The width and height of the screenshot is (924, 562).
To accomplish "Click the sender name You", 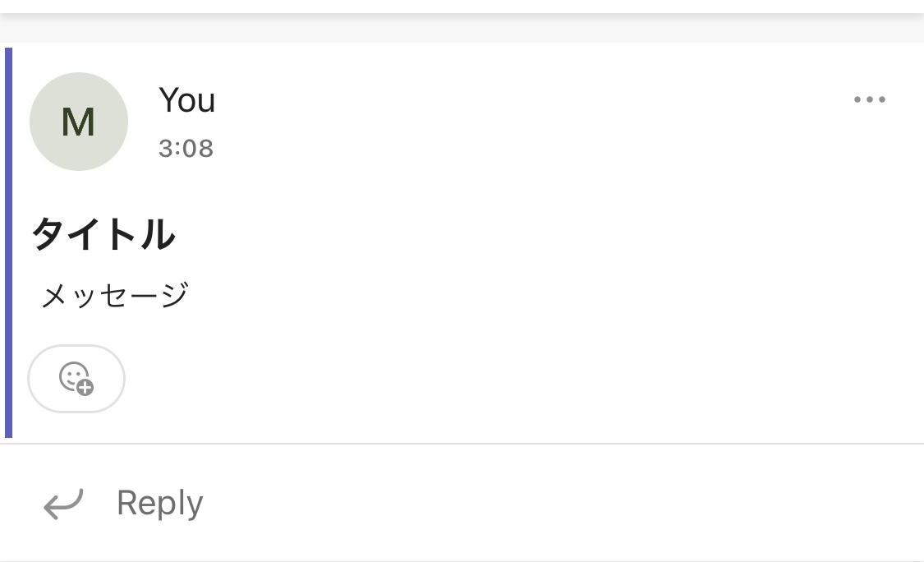I will [x=186, y=99].
